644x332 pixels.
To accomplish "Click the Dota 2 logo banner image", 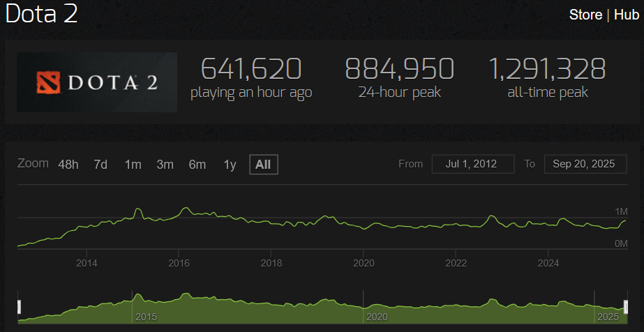I will click(97, 82).
